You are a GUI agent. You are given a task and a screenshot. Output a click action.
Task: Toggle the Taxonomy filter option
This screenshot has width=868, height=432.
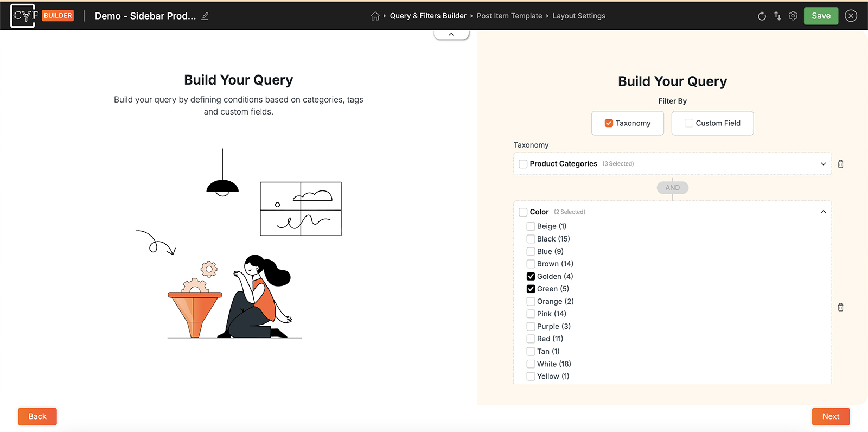coord(628,123)
